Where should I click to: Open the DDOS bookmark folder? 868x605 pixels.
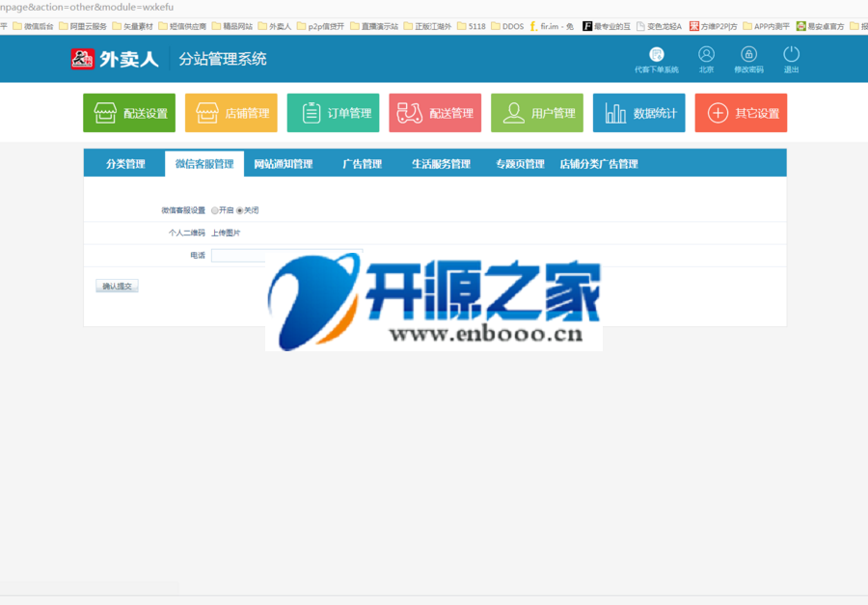[507, 26]
